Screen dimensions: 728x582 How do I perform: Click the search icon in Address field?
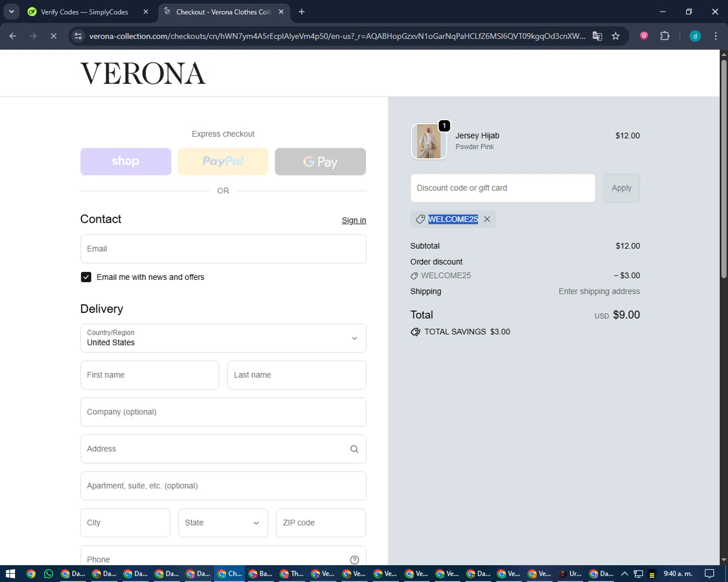click(354, 449)
